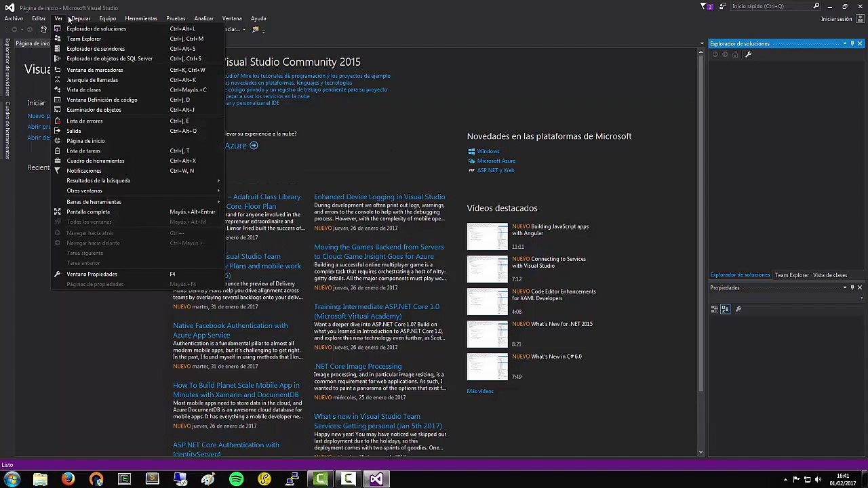Click categorized view icon in Propiedades

(x=715, y=309)
